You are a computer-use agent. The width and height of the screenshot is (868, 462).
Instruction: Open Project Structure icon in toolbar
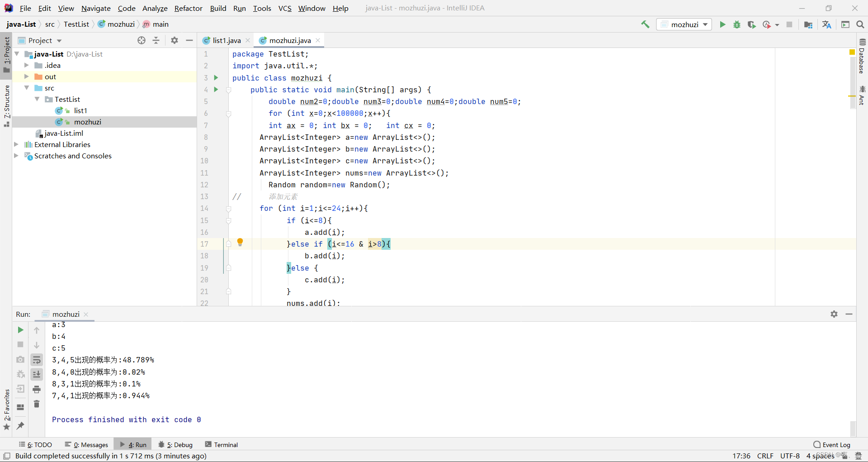click(x=808, y=24)
